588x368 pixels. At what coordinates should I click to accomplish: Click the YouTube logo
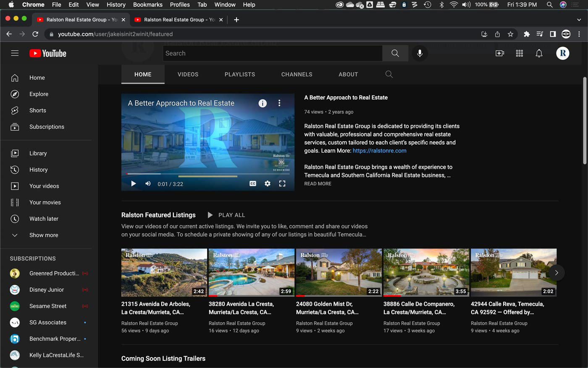(48, 53)
